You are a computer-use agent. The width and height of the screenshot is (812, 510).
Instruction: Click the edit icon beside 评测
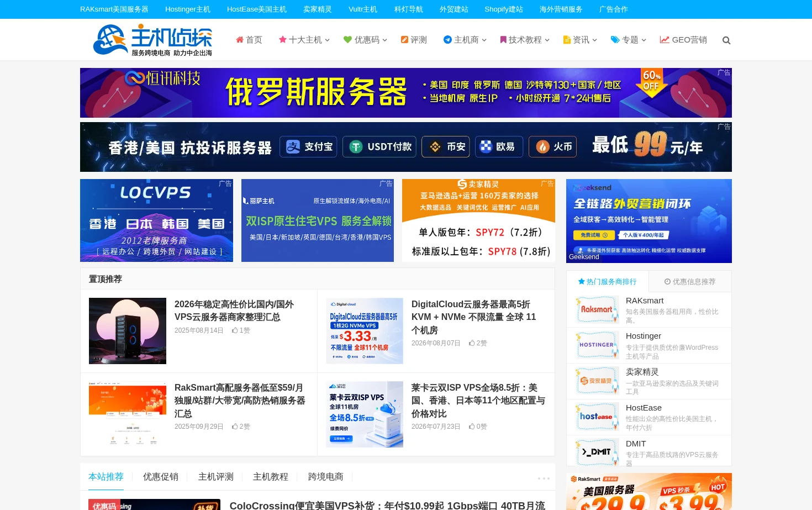click(x=404, y=40)
